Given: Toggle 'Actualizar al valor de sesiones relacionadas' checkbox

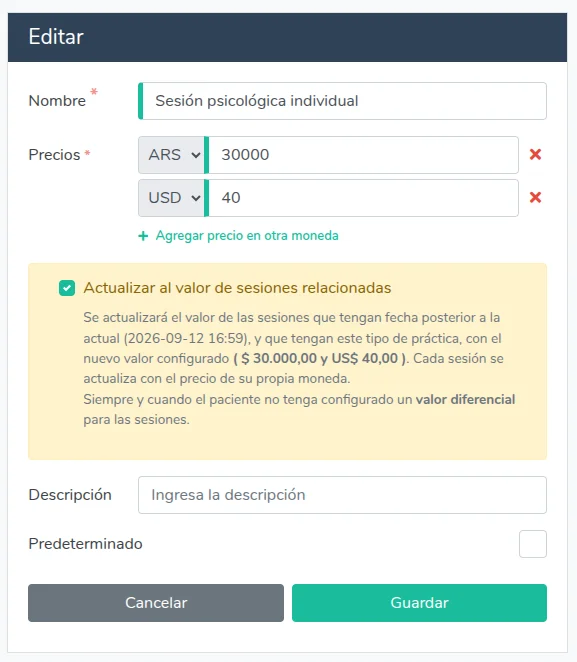Looking at the screenshot, I should point(67,288).
